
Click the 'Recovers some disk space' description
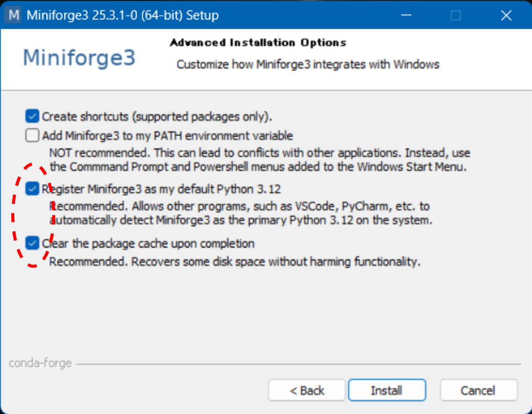pyautogui.click(x=234, y=262)
